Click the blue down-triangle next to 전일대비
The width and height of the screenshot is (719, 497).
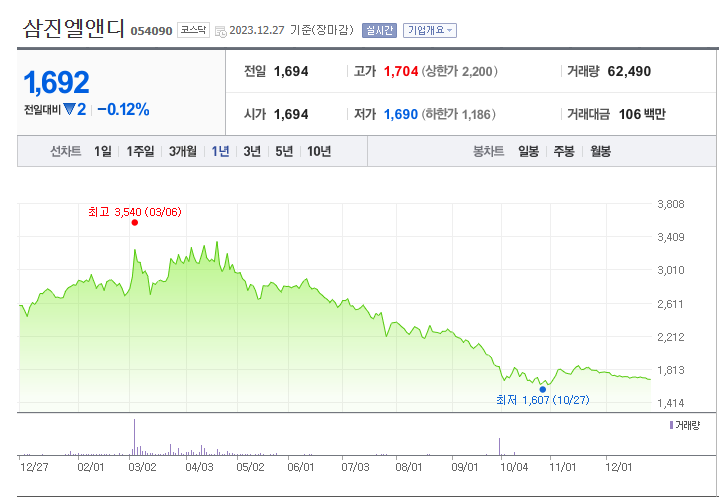(69, 110)
